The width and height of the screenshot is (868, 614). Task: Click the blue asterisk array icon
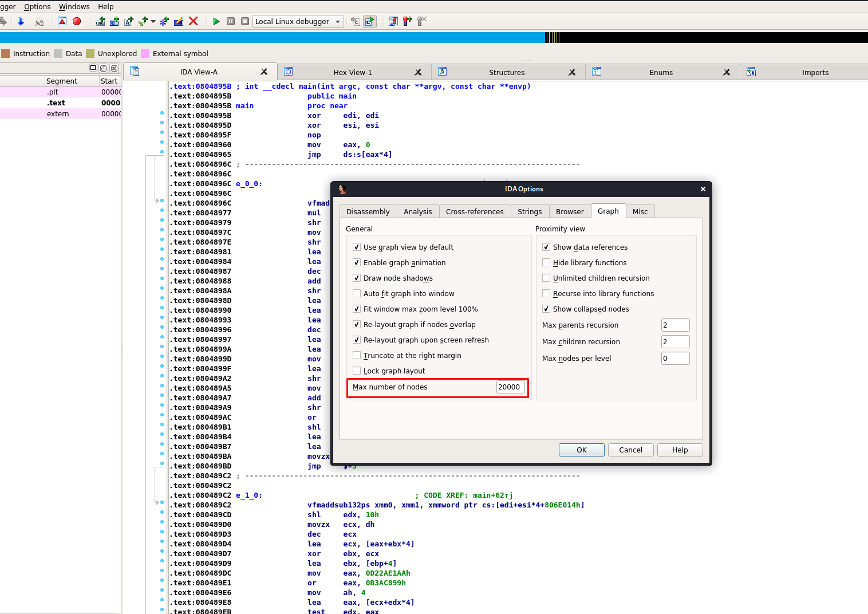164,21
